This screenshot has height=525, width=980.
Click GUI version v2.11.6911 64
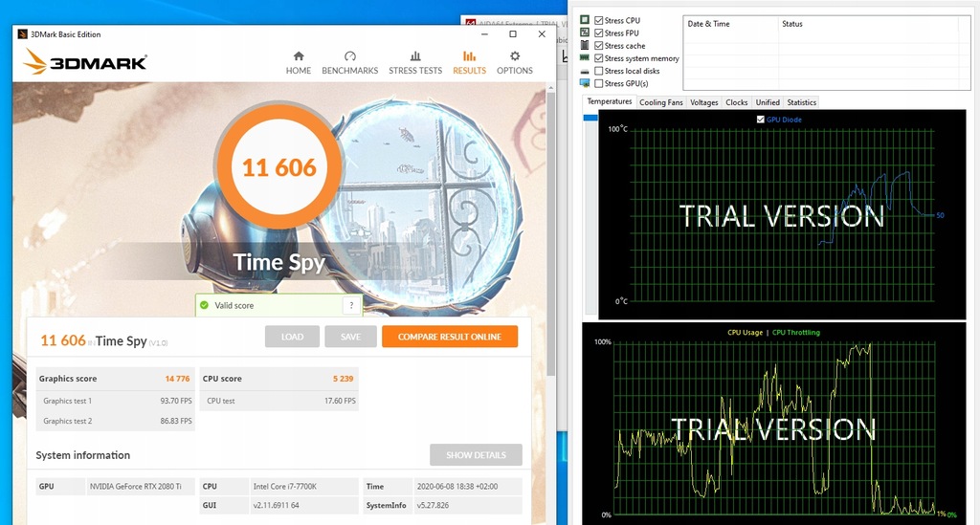tap(277, 505)
